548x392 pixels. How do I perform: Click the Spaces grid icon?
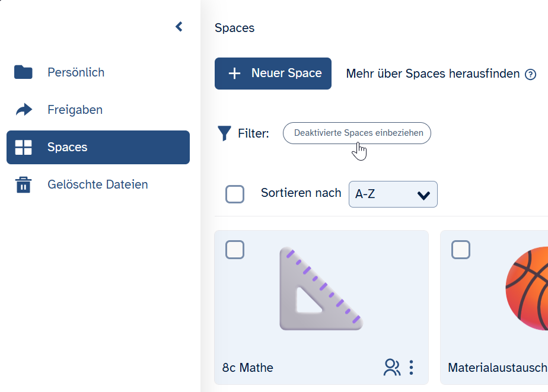pos(23,148)
